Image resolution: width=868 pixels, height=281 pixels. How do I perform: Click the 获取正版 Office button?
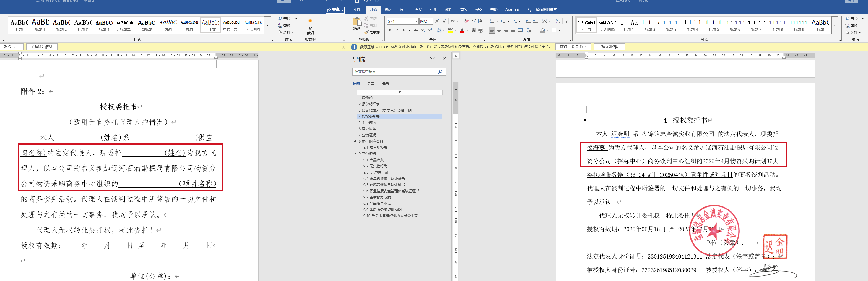(x=573, y=47)
